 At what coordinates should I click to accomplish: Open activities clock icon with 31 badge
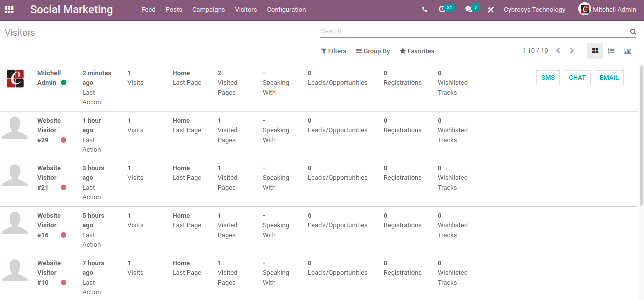tap(442, 10)
